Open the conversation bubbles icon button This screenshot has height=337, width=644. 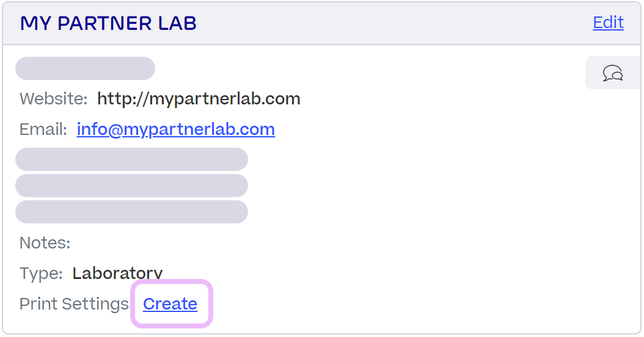[x=613, y=73]
